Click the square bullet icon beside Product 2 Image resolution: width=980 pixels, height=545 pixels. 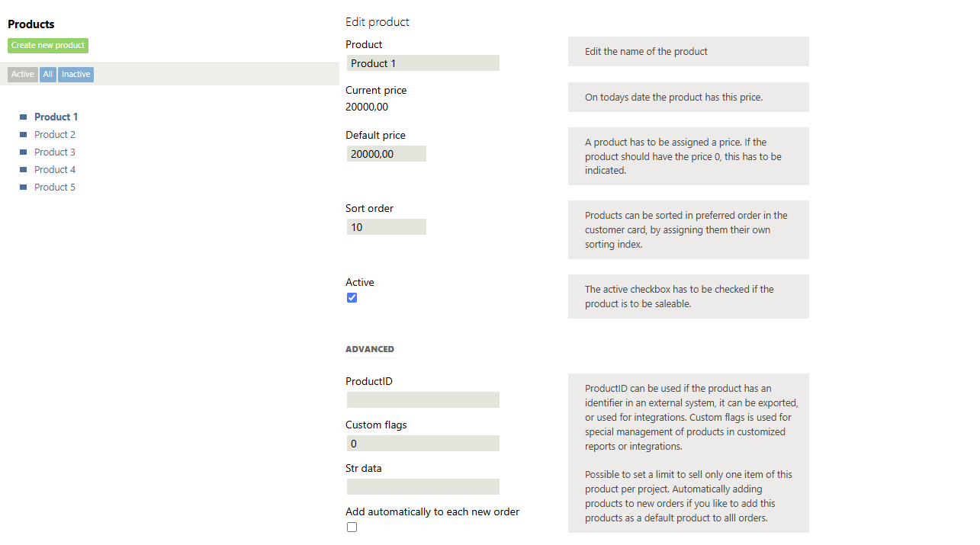click(x=24, y=135)
